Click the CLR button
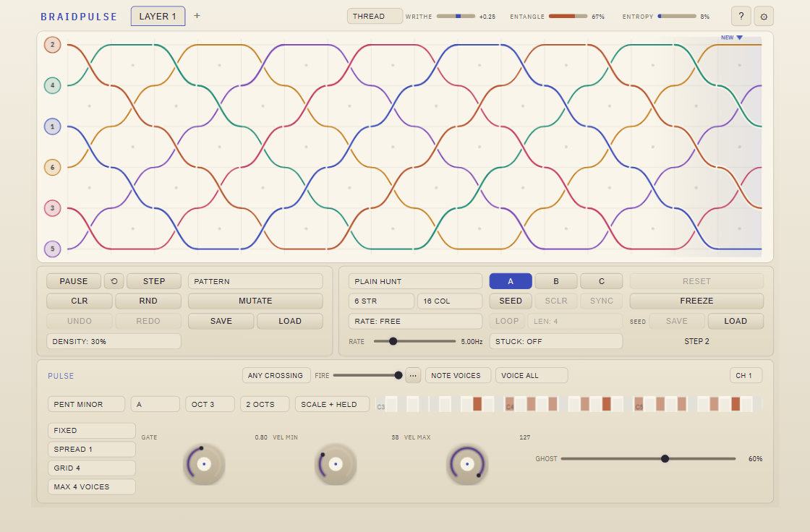810x532 pixels. tap(79, 301)
